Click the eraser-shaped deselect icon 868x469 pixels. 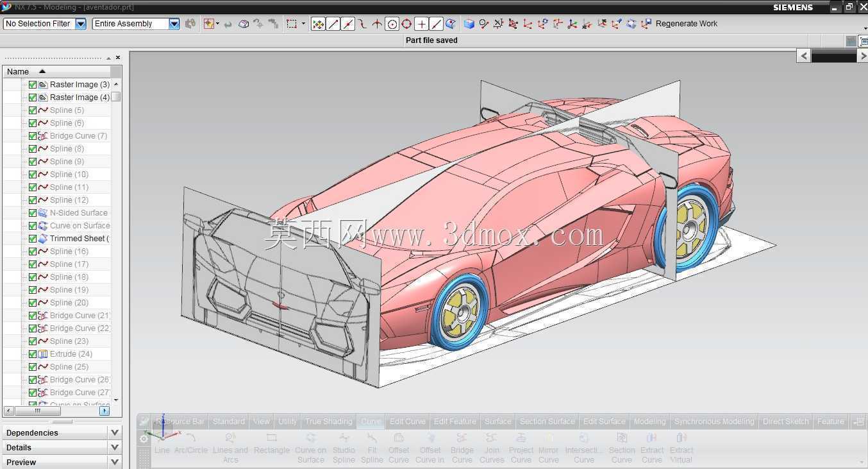click(244, 24)
